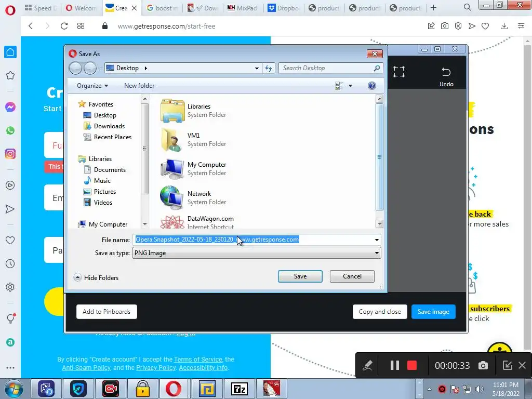Click refresh location icon in Save As

pos(269,68)
